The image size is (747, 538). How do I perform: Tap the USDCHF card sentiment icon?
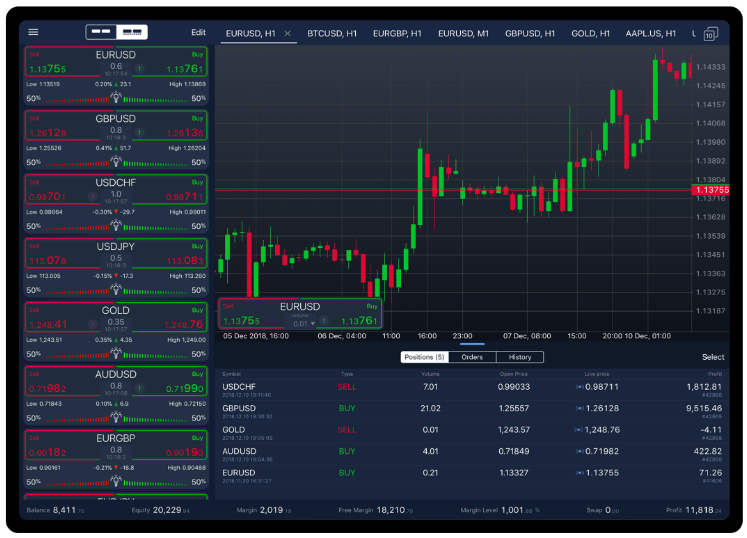(x=116, y=225)
